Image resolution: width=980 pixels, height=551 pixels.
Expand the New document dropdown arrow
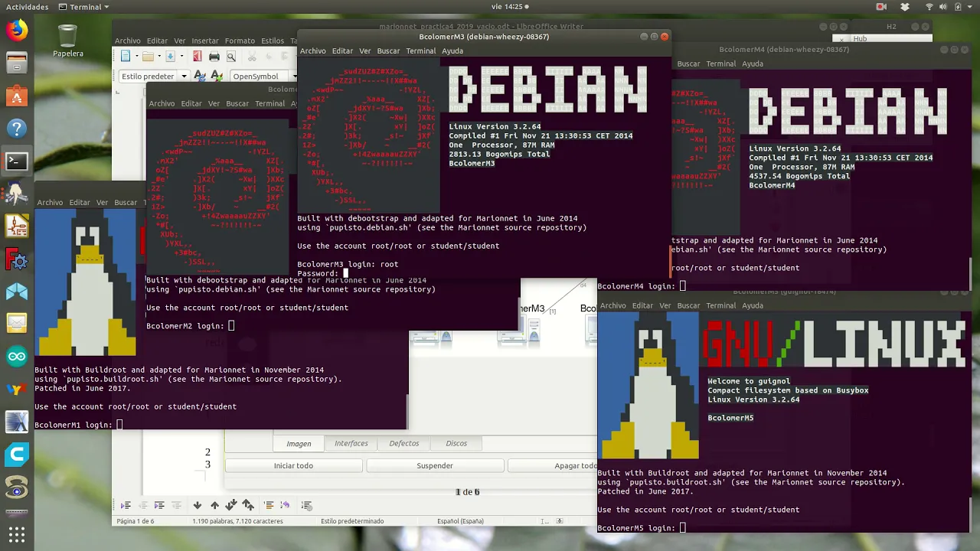(x=136, y=56)
